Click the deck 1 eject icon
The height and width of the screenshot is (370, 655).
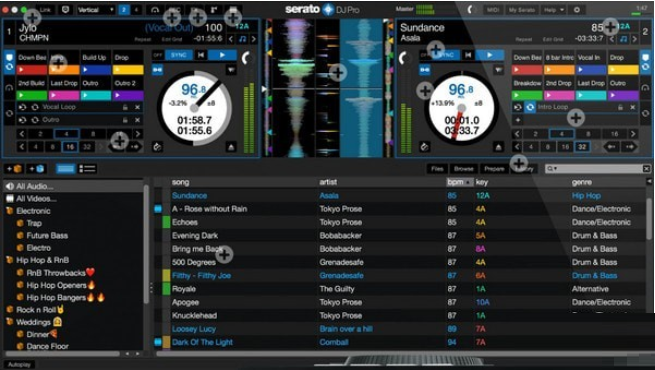[231, 147]
